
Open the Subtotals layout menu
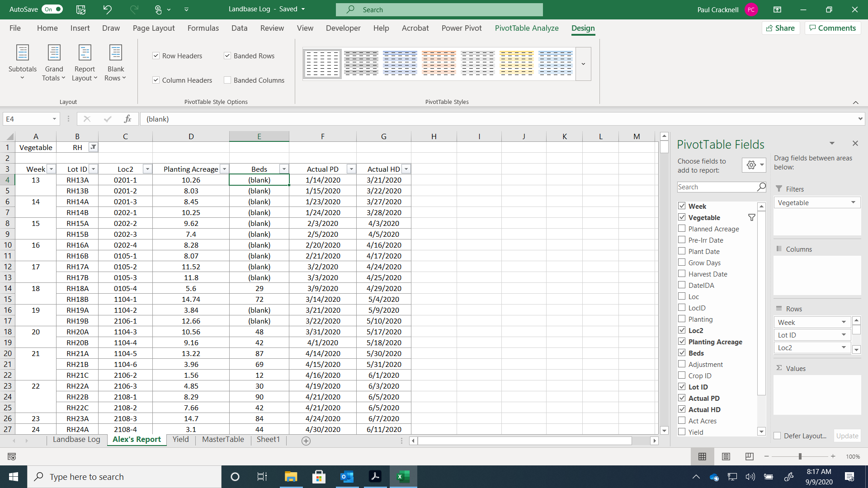pos(23,63)
